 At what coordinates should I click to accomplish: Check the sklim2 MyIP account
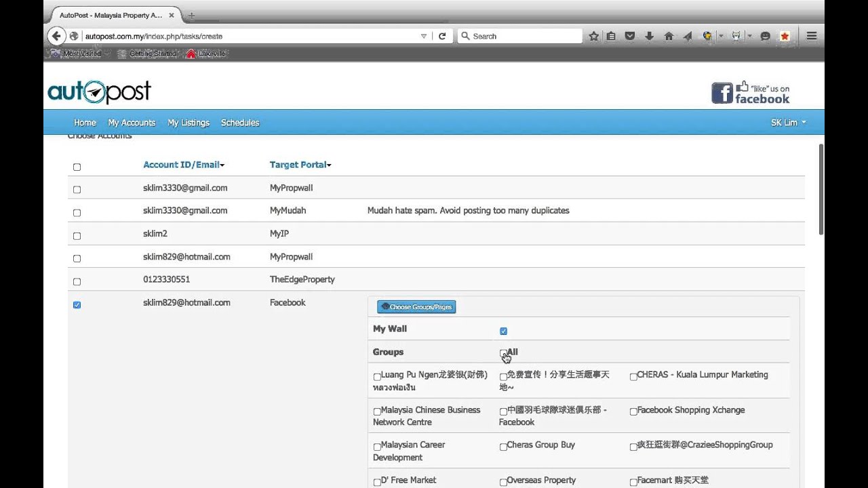click(77, 236)
